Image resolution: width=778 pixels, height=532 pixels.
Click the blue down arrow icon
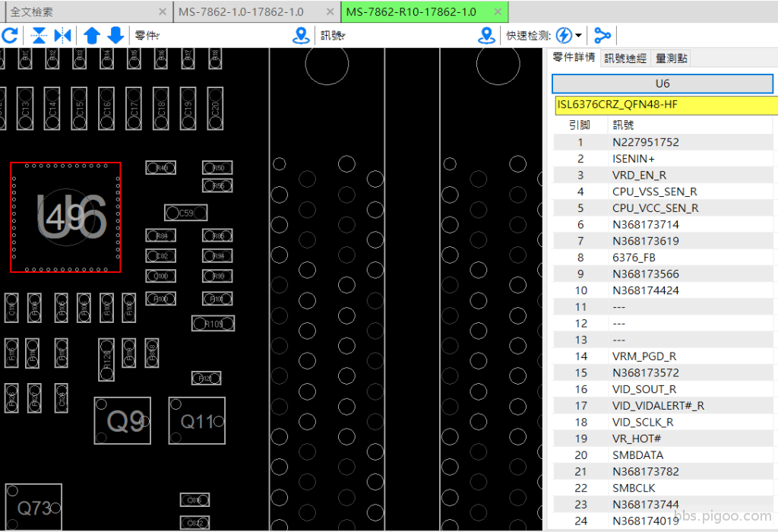click(x=115, y=36)
